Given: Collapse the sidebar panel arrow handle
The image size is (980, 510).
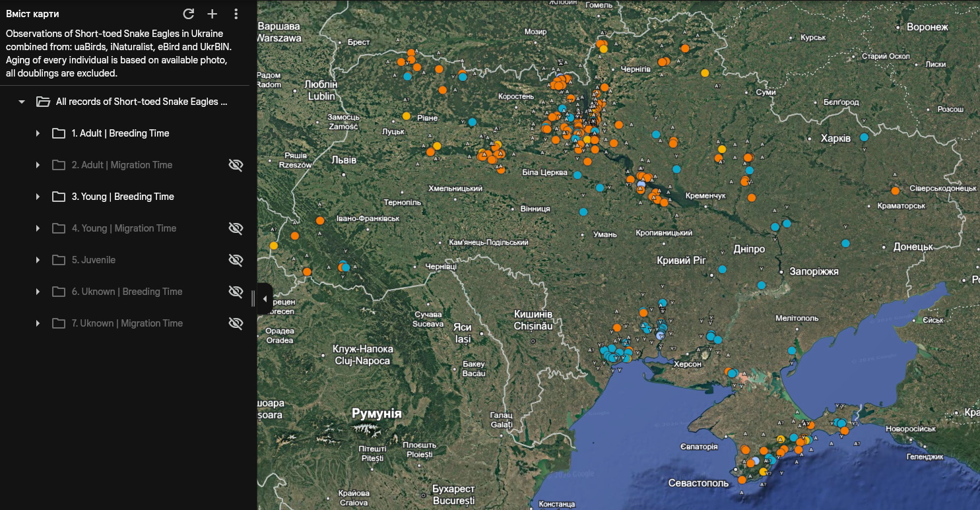Looking at the screenshot, I should coord(265,299).
